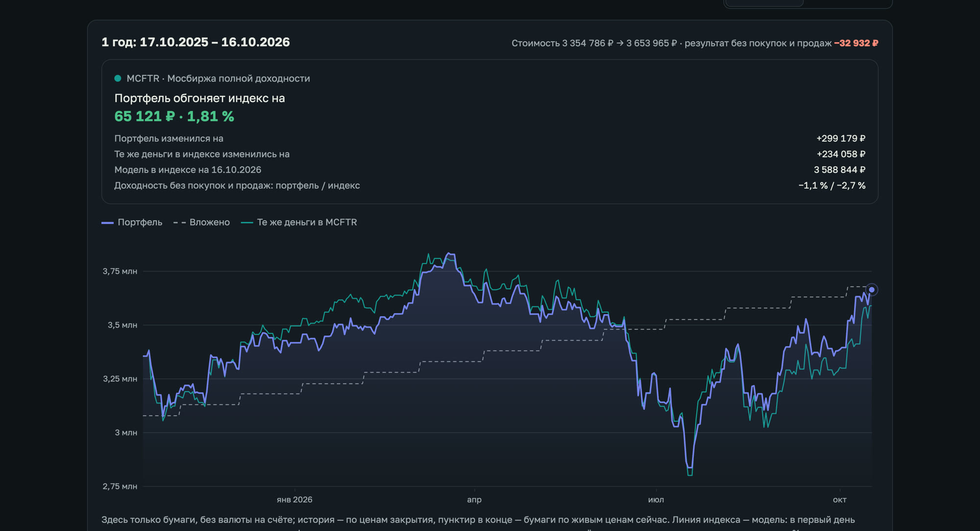Screen dimensions: 980x531
Task: Click the Доходность без покупок и продаж label
Action: click(237, 185)
